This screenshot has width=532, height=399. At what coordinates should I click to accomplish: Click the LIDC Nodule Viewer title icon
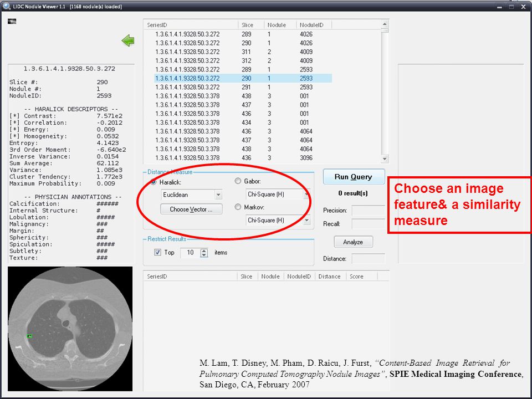click(7, 6)
